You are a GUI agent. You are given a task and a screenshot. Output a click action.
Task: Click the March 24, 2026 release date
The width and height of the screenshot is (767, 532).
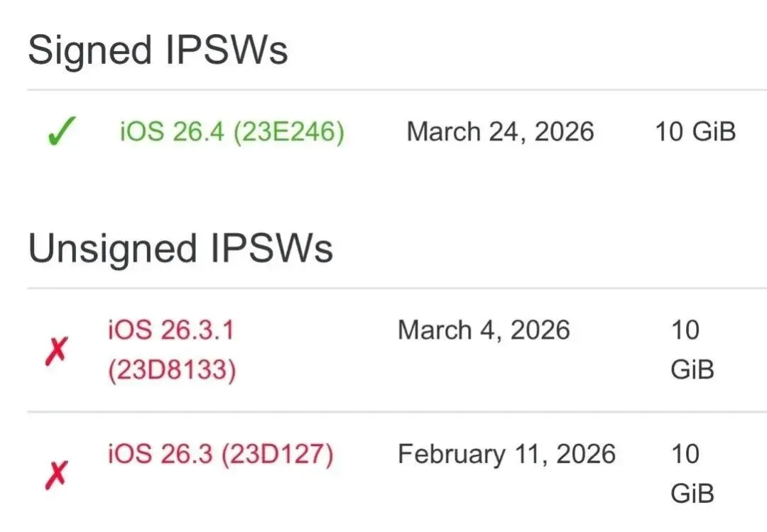[x=500, y=132]
